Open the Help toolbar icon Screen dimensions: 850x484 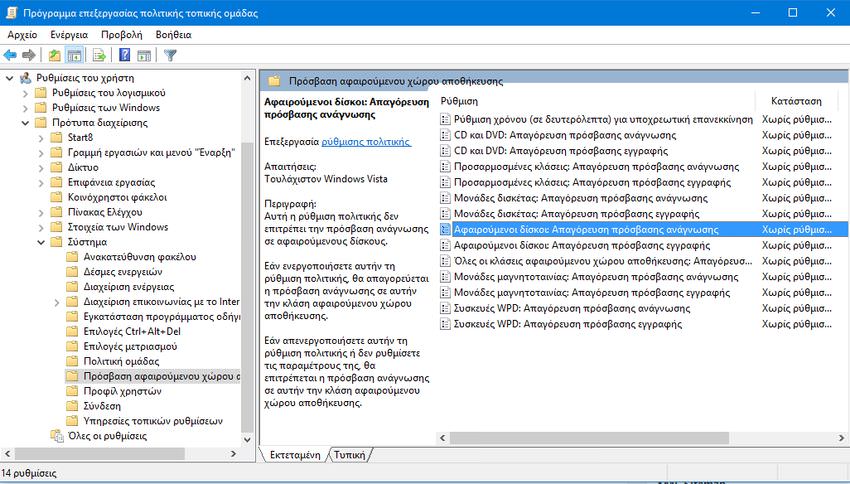click(125, 55)
